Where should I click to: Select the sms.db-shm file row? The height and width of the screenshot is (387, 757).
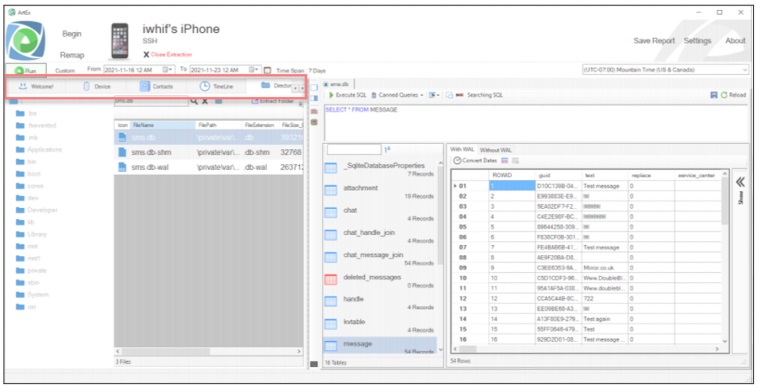click(x=209, y=152)
